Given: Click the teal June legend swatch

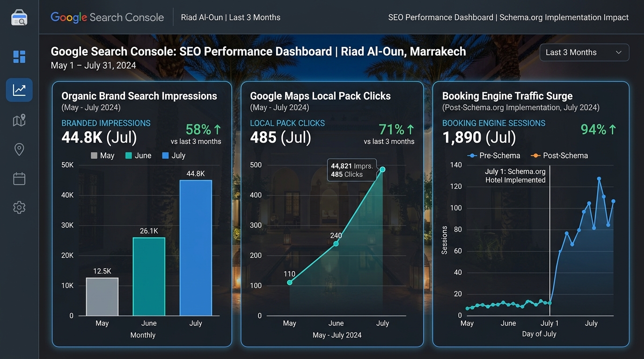Looking at the screenshot, I should [129, 156].
